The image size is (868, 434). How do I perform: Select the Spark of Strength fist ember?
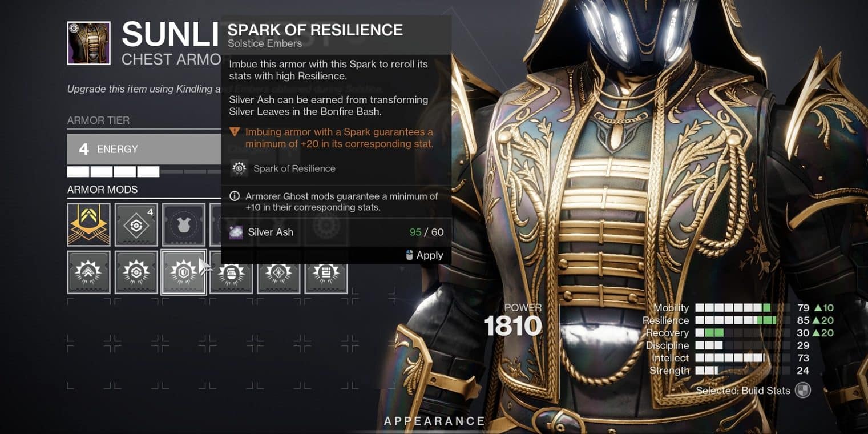[x=326, y=272]
